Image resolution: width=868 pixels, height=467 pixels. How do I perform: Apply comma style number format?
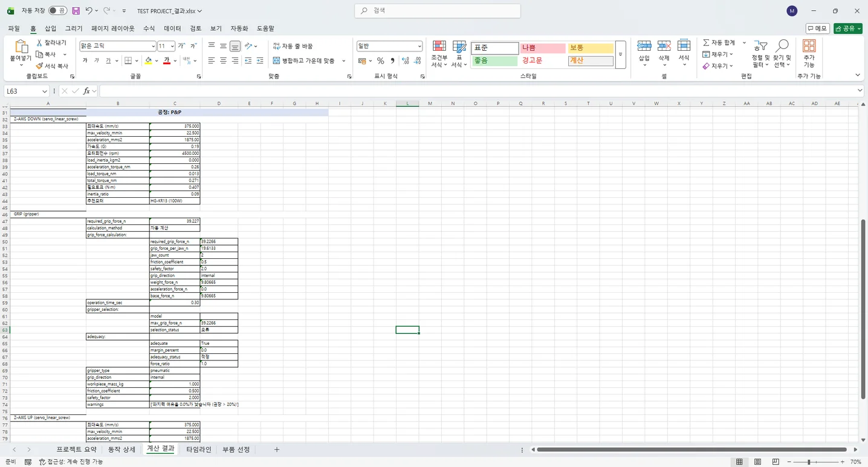392,60
